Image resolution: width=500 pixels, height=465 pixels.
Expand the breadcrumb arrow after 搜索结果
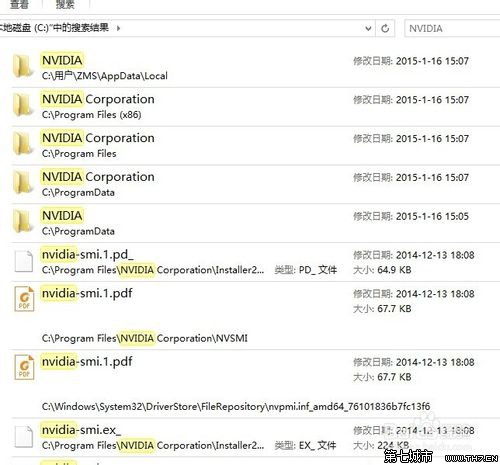pos(118,28)
